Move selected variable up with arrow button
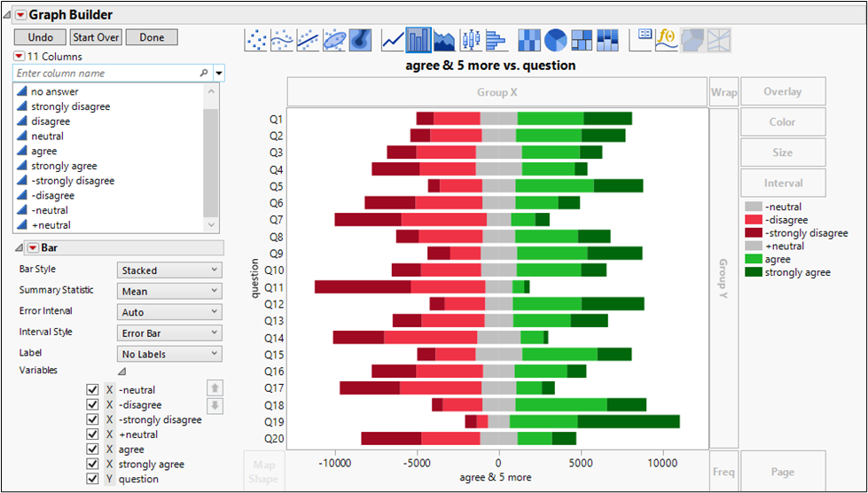The width and height of the screenshot is (868, 493). pos(215,387)
